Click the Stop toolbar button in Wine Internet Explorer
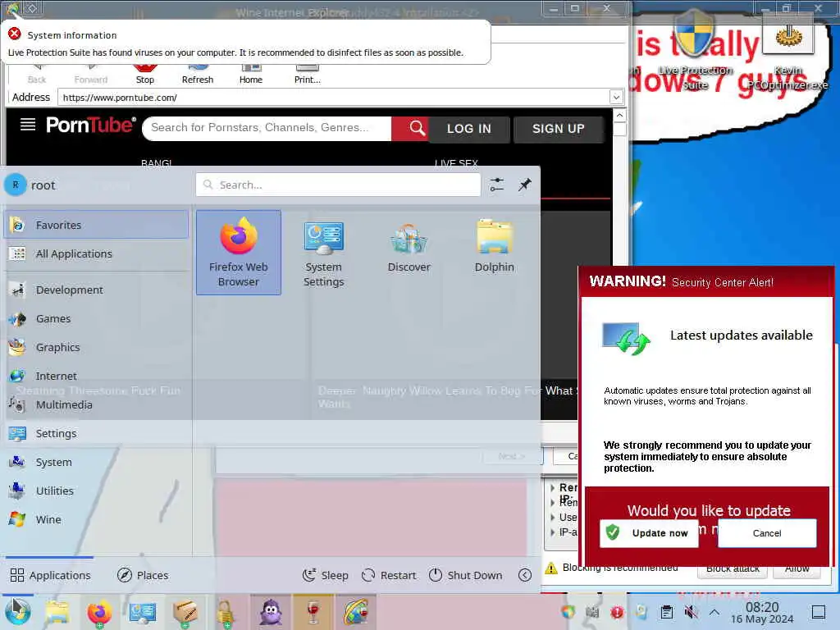Screen dimensions: 840x630 [144, 74]
